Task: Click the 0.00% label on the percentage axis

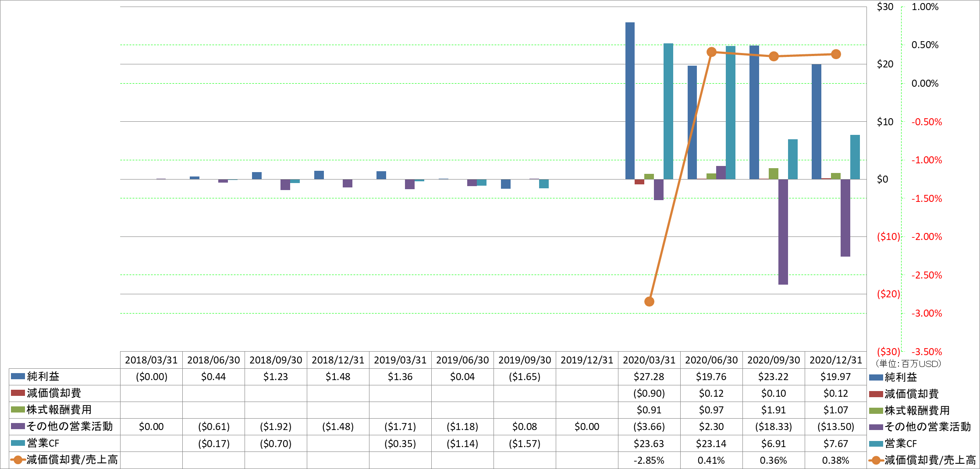Action: point(925,83)
